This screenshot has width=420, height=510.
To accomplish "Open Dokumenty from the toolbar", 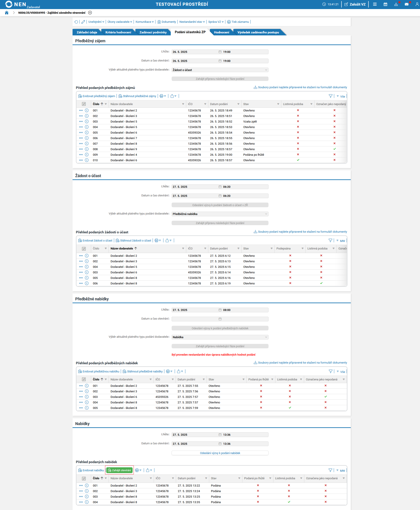I will coord(167,22).
